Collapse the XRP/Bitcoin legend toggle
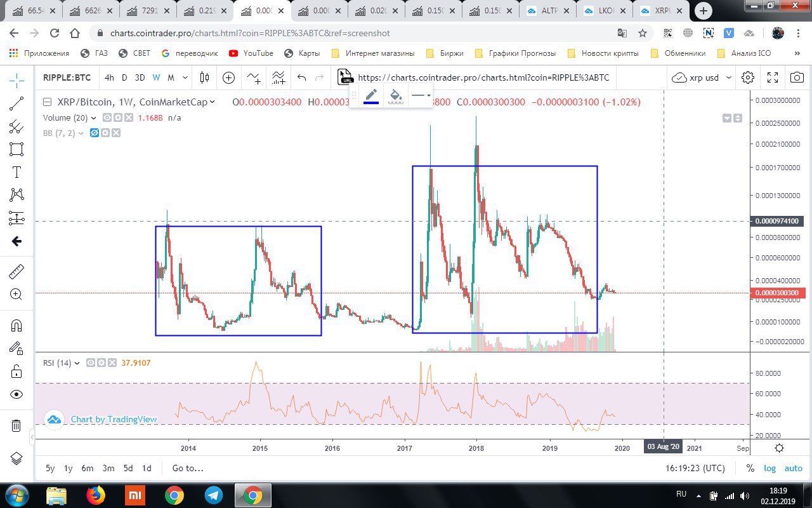 click(x=47, y=102)
